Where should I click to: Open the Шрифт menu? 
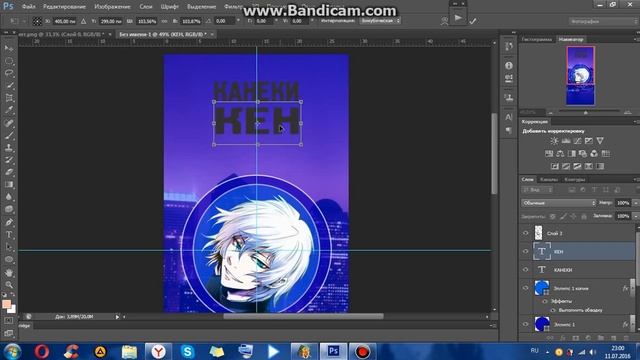coord(169,7)
